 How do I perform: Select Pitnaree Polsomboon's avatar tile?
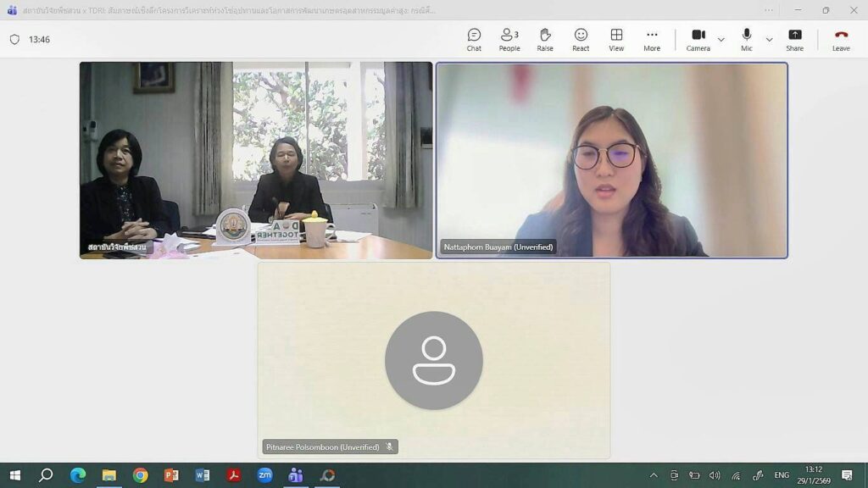pos(433,360)
